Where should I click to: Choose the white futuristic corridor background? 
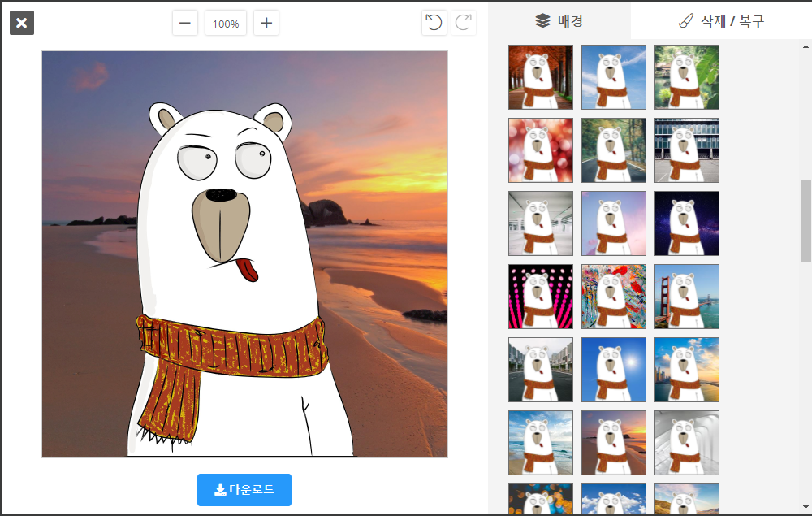tap(687, 442)
